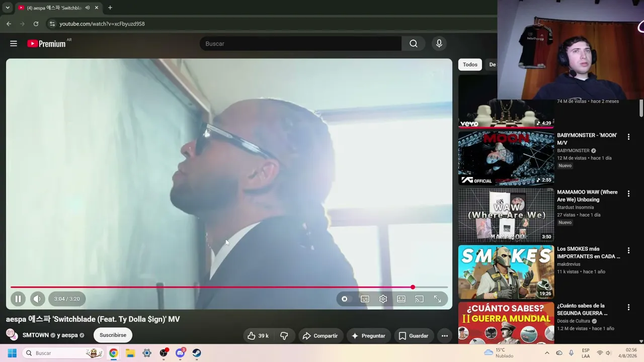Dislike the video with thumbs down

pyautogui.click(x=284, y=336)
